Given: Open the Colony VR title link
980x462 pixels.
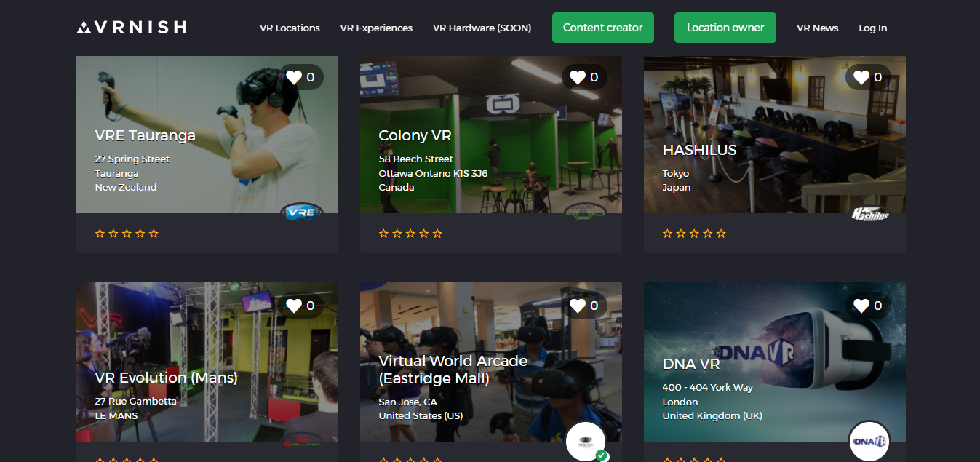Looking at the screenshot, I should (x=415, y=135).
